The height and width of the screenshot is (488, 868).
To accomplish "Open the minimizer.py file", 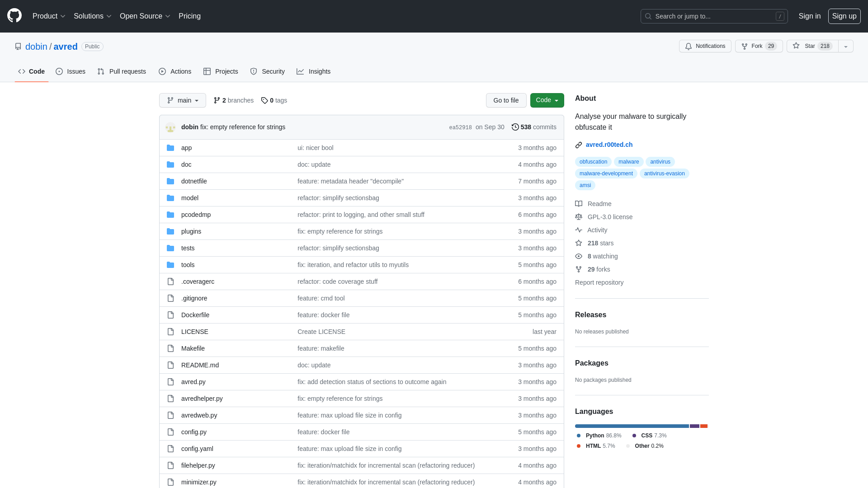I will (x=198, y=482).
